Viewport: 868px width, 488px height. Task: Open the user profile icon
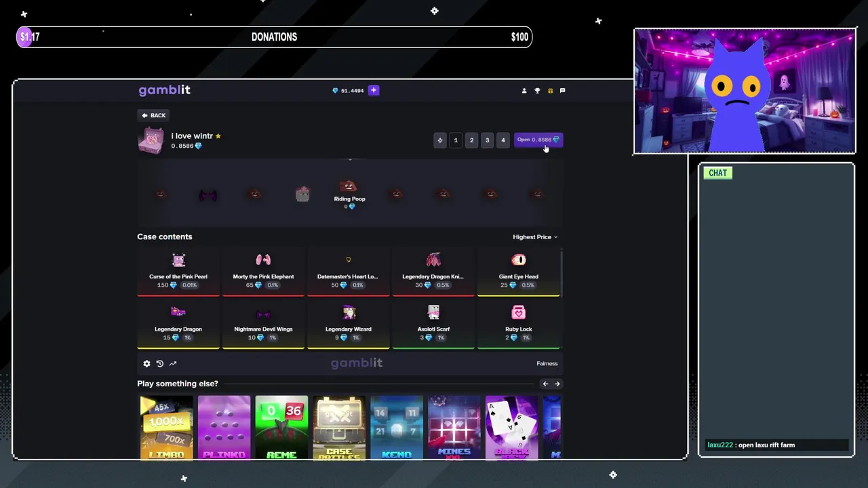(524, 90)
